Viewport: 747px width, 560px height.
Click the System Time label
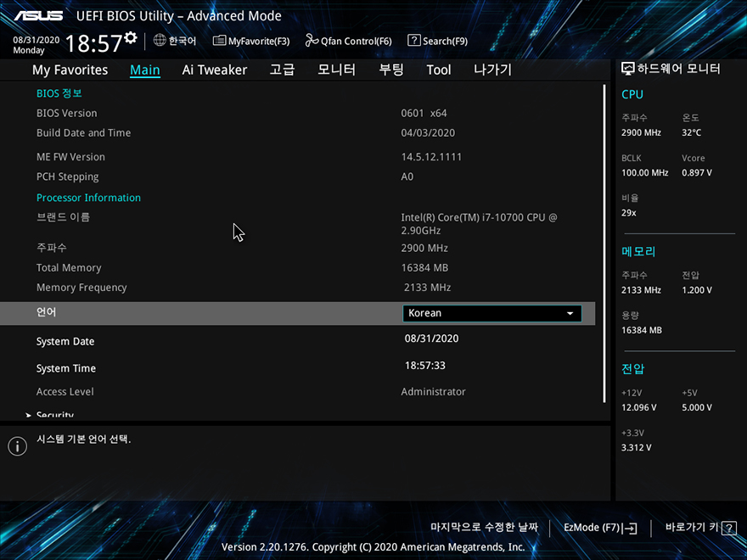pos(66,368)
